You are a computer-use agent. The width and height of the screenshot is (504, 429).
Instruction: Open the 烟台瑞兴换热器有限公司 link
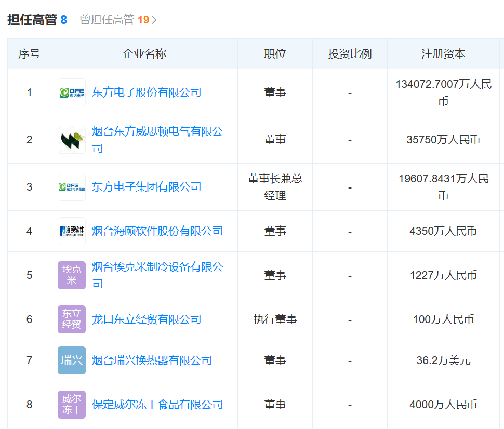152,360
